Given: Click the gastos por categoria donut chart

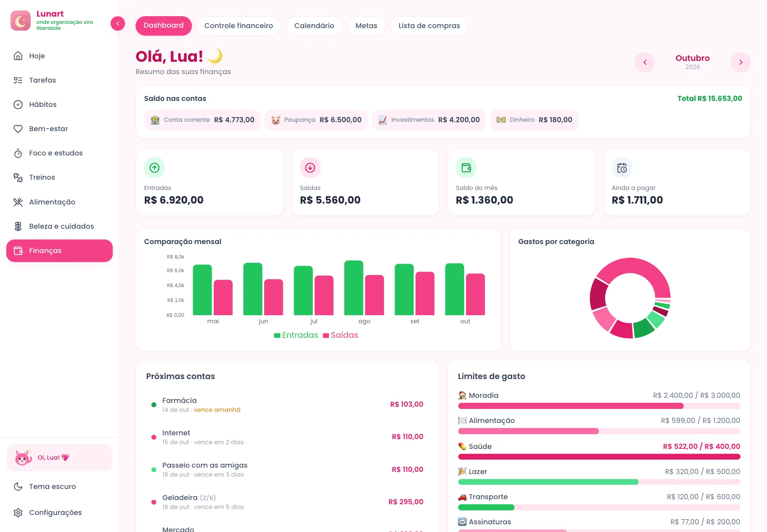Looking at the screenshot, I should coord(630,298).
